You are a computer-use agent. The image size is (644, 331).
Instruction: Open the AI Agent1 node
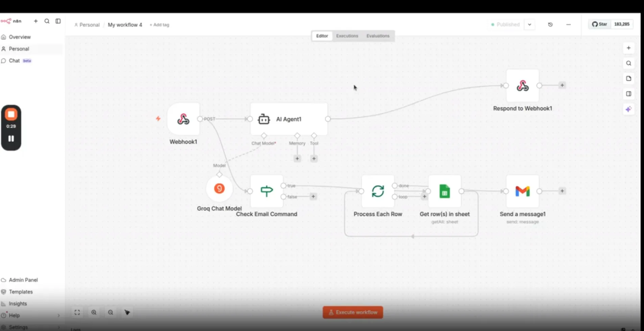tap(289, 119)
